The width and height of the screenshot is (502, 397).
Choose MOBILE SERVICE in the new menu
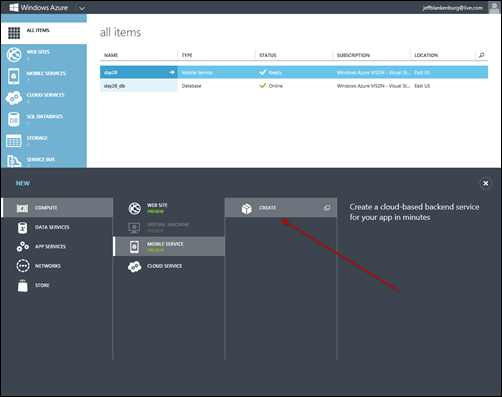click(169, 247)
